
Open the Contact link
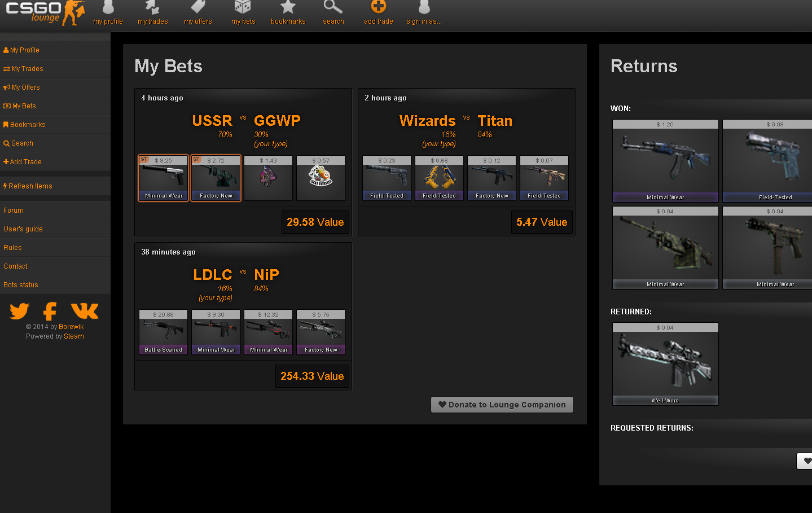click(55, 266)
